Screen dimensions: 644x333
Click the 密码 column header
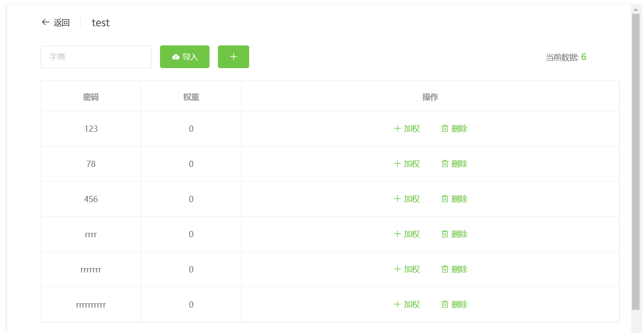click(91, 97)
